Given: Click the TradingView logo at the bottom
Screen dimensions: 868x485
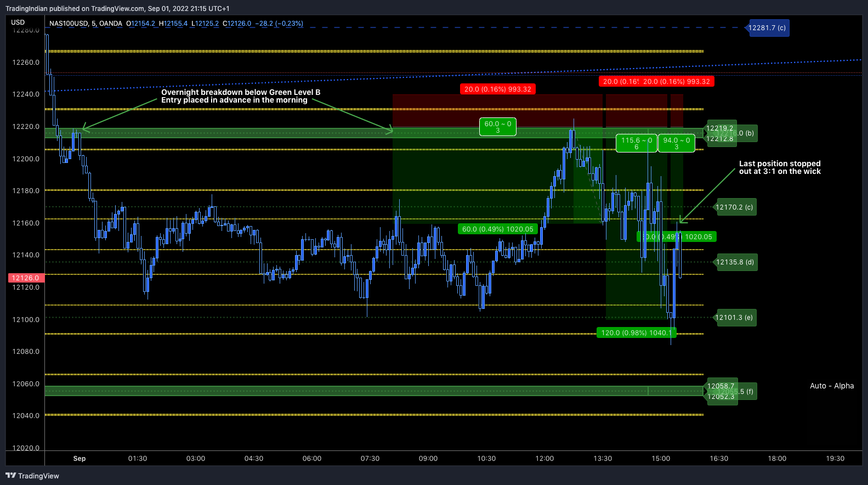Looking at the screenshot, I should coord(32,476).
